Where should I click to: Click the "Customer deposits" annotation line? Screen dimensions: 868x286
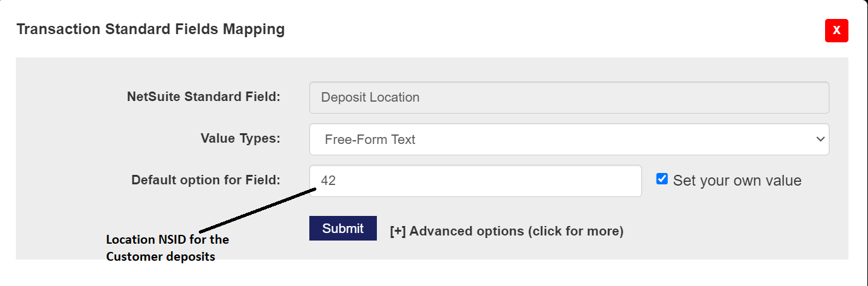click(160, 256)
